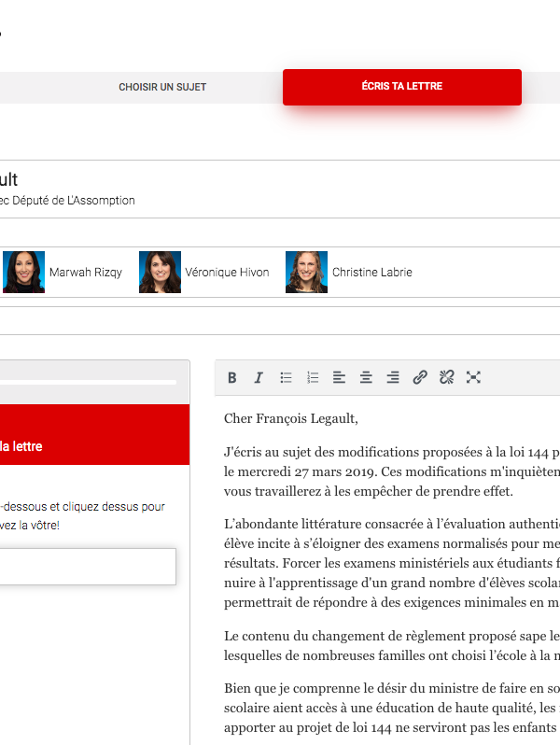Screen dimensions: 560x745
Task: Insert a hyperlink in the letter
Action: pyautogui.click(x=420, y=377)
